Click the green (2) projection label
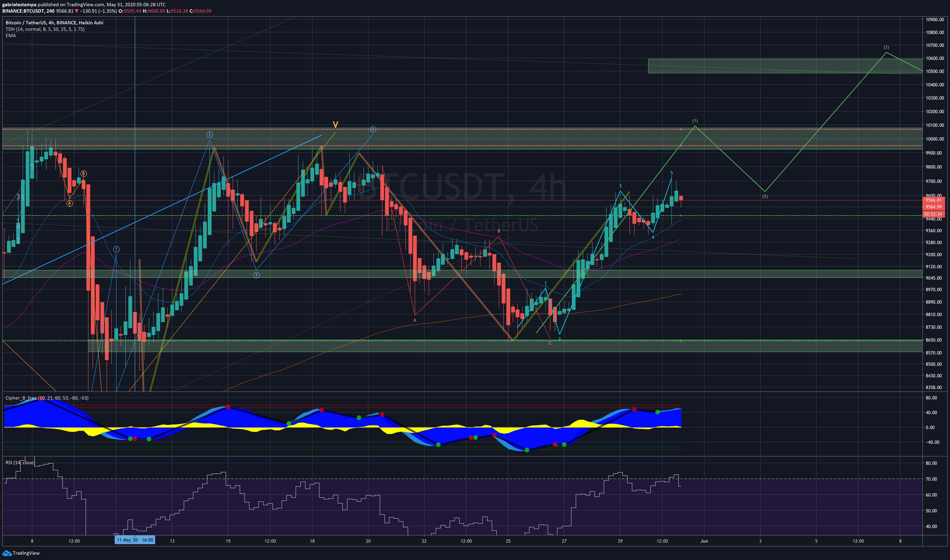This screenshot has width=950, height=560. (x=765, y=196)
